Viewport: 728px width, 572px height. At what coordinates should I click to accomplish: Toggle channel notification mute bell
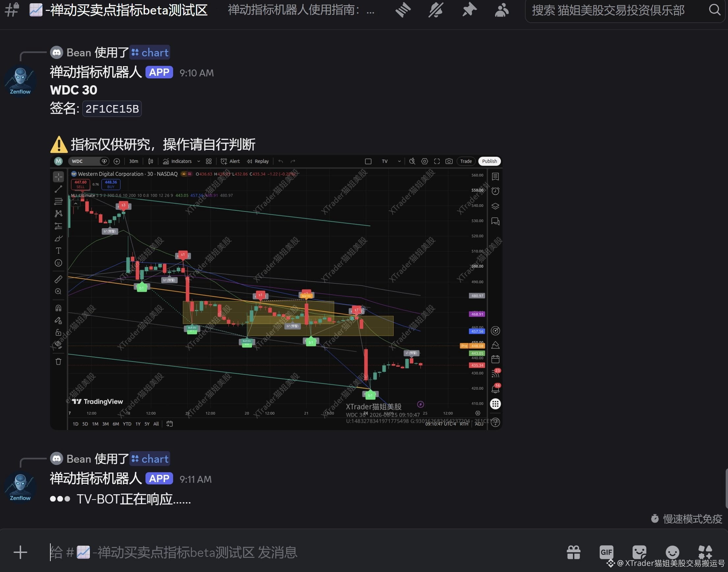436,10
